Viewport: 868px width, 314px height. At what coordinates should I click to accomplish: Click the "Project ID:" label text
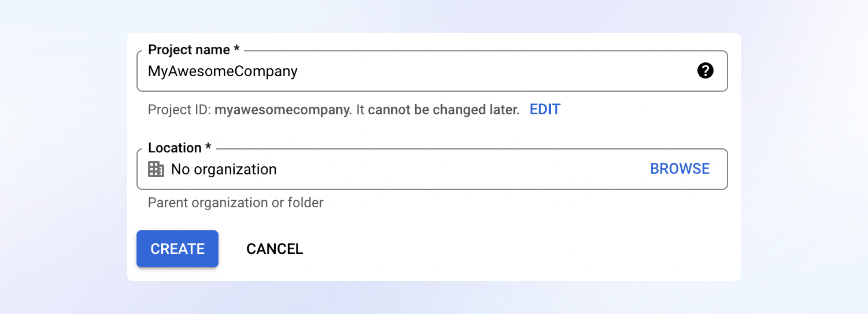pos(179,110)
